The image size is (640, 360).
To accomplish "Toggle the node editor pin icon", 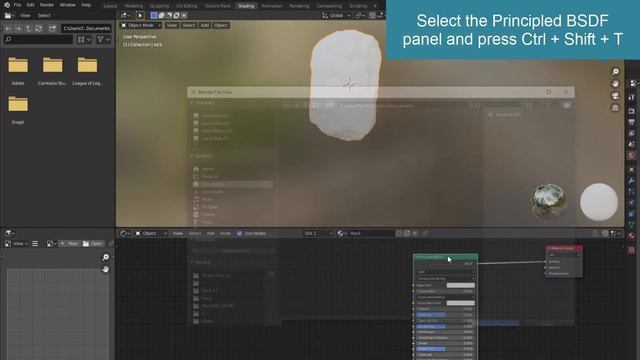I will coord(425,233).
